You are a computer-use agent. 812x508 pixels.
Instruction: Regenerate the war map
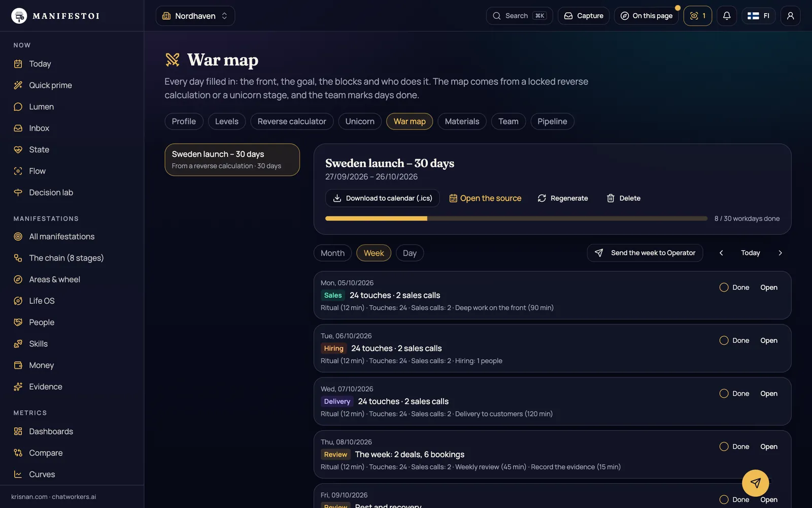click(563, 198)
